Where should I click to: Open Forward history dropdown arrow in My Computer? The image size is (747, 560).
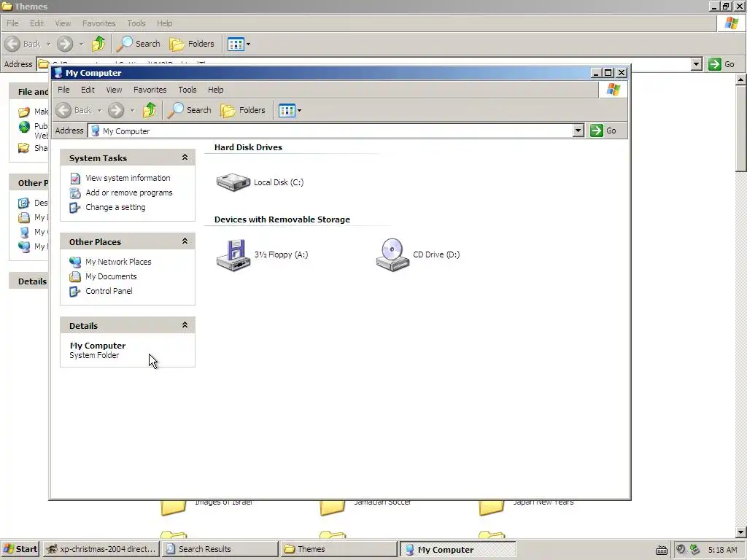pyautogui.click(x=133, y=111)
